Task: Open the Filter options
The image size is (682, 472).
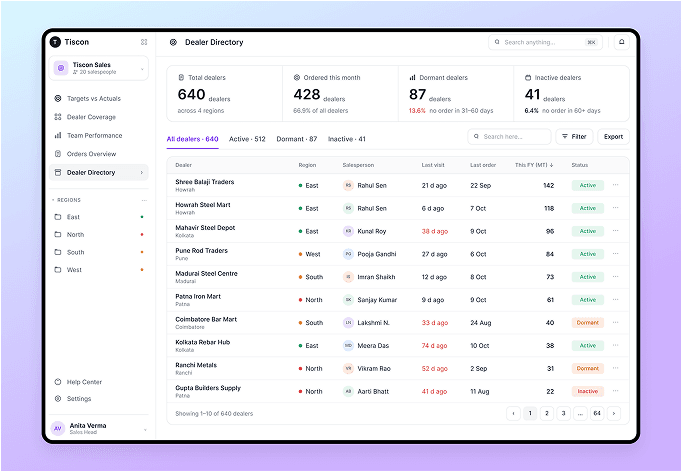Action: (x=574, y=137)
